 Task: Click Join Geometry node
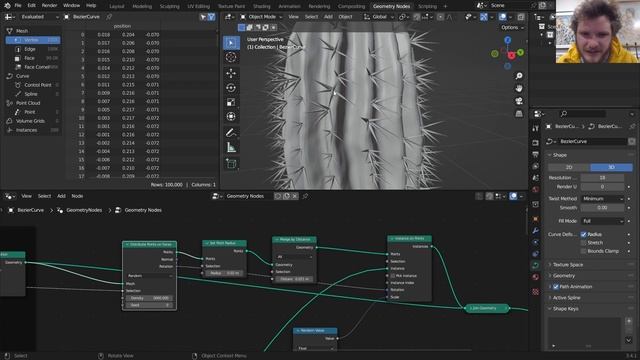pos(487,308)
